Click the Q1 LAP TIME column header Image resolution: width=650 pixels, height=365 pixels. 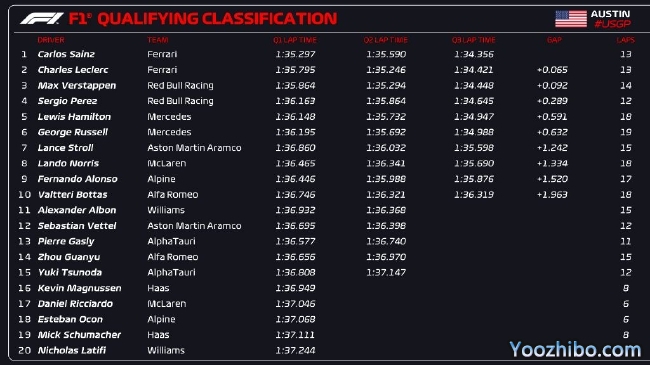pos(295,40)
